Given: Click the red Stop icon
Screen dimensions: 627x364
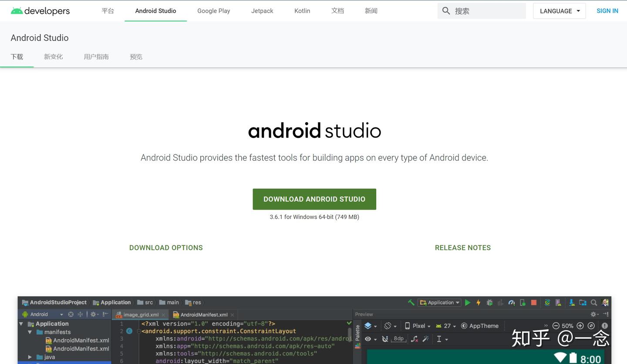Looking at the screenshot, I should pos(534,303).
